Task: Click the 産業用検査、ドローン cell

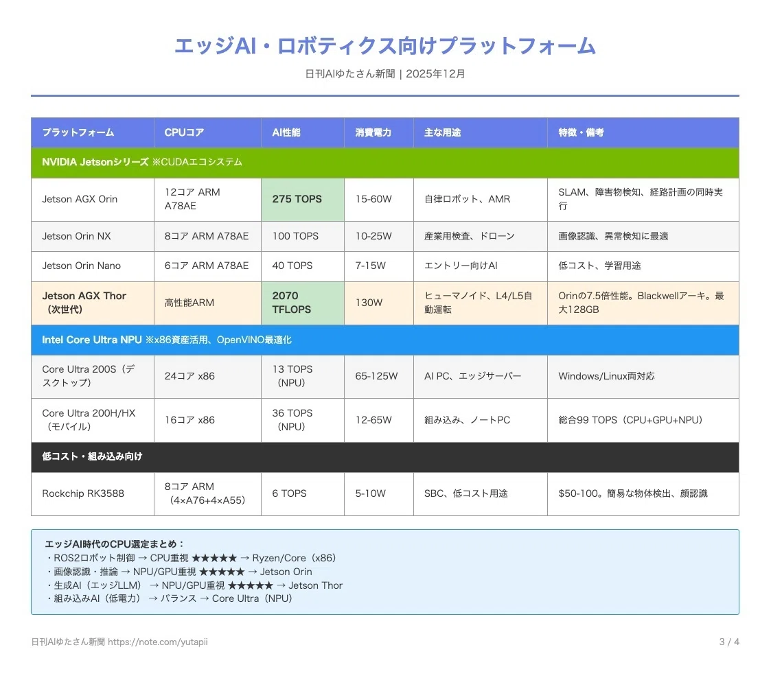Action: coord(481,236)
